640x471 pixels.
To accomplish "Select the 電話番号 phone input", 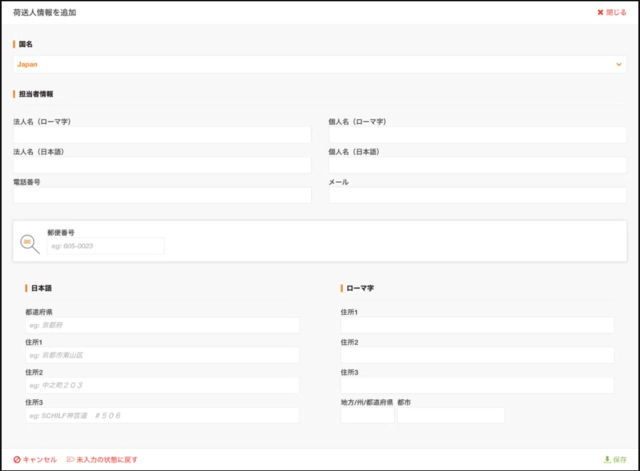I will tap(162, 195).
